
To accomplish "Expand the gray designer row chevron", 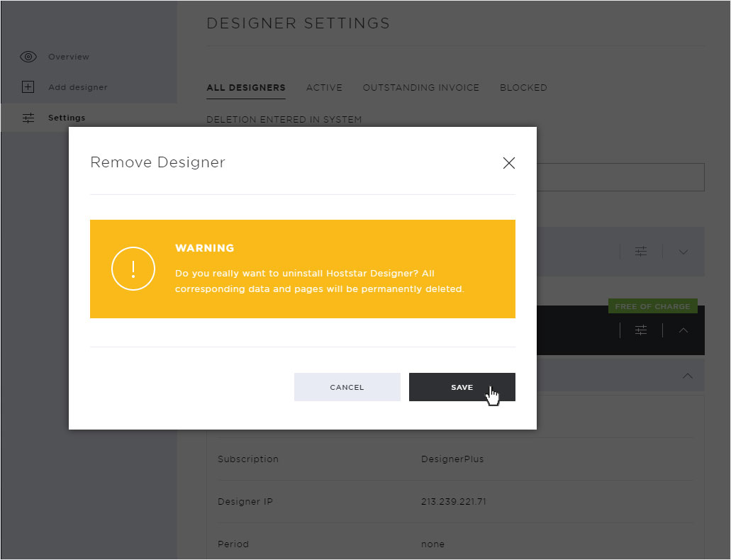I will (683, 252).
